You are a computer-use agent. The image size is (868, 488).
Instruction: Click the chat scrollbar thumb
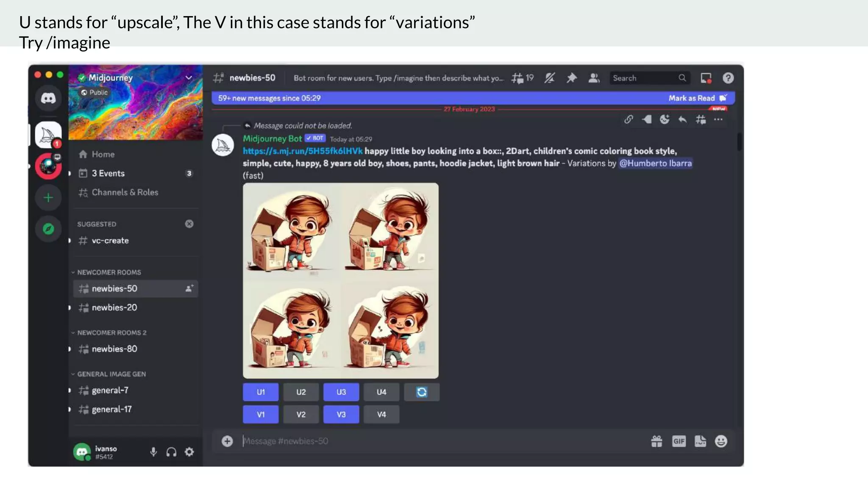point(739,142)
